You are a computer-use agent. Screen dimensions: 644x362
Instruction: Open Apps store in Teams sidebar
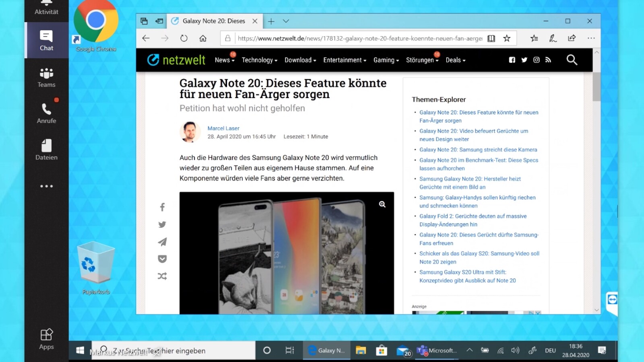pyautogui.click(x=46, y=339)
